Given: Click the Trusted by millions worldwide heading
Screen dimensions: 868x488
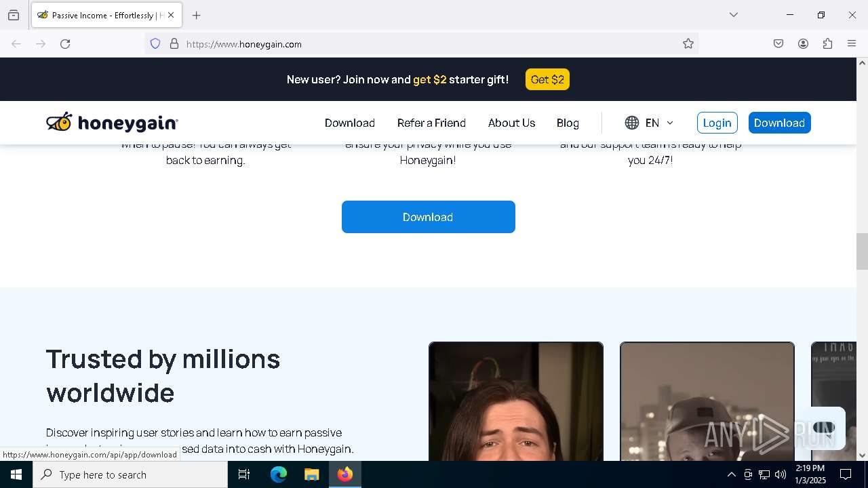Looking at the screenshot, I should [x=163, y=375].
